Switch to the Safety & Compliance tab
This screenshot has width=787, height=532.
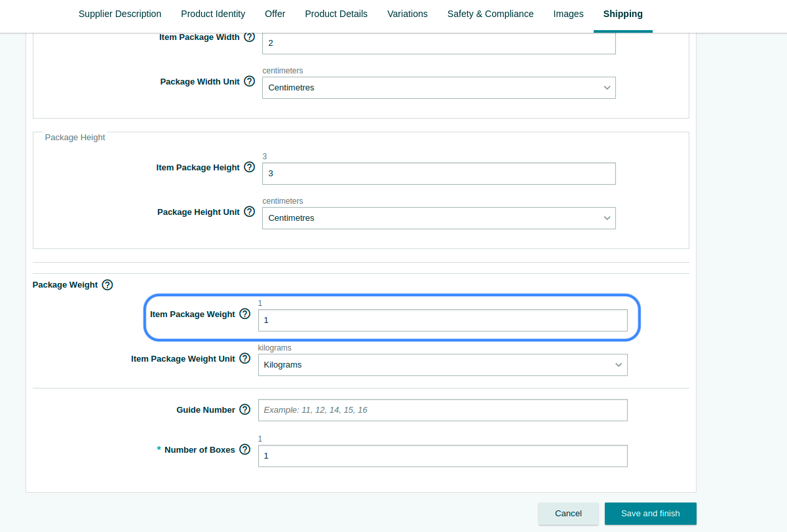(490, 14)
